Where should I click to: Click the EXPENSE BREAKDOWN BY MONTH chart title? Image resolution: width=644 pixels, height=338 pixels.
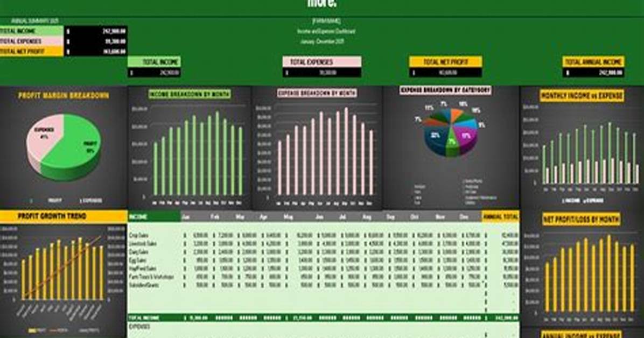317,93
